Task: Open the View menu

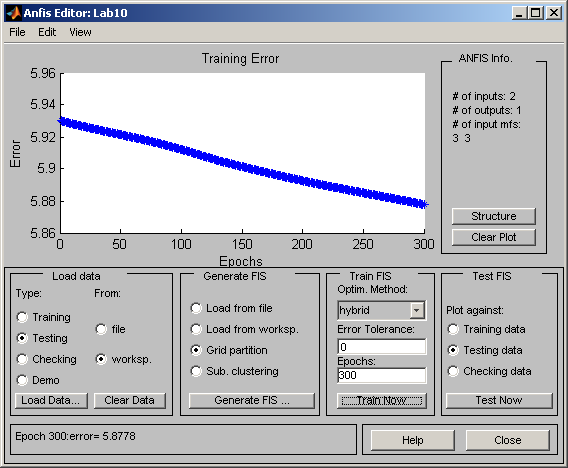Action: point(80,32)
